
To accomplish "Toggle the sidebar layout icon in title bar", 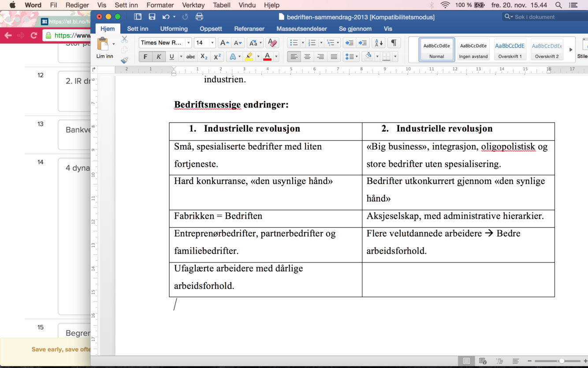I will [138, 17].
